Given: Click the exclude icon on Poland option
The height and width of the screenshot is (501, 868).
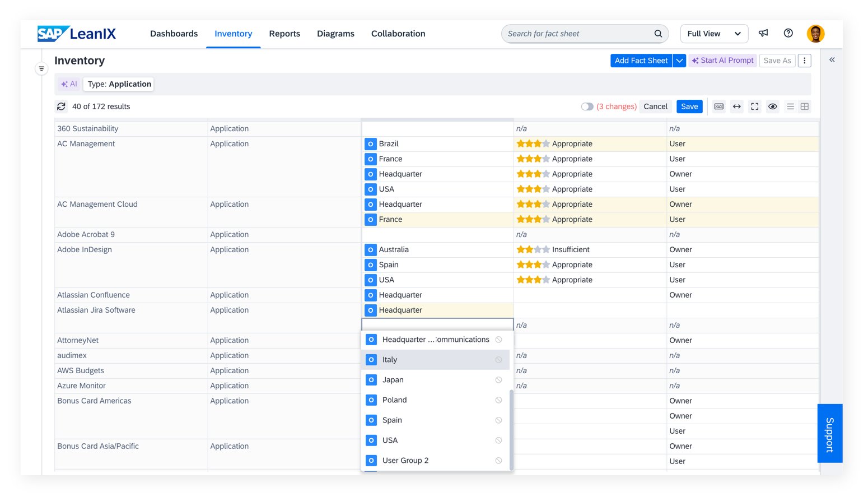Looking at the screenshot, I should 498,400.
